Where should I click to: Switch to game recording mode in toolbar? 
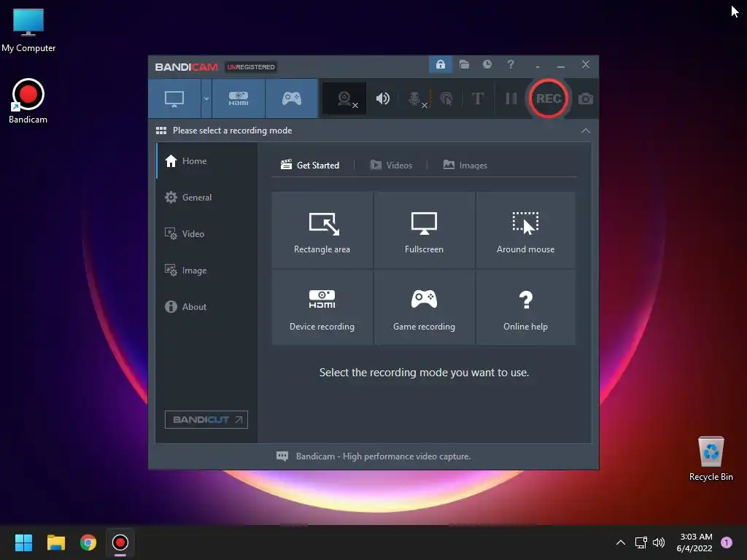pos(292,98)
